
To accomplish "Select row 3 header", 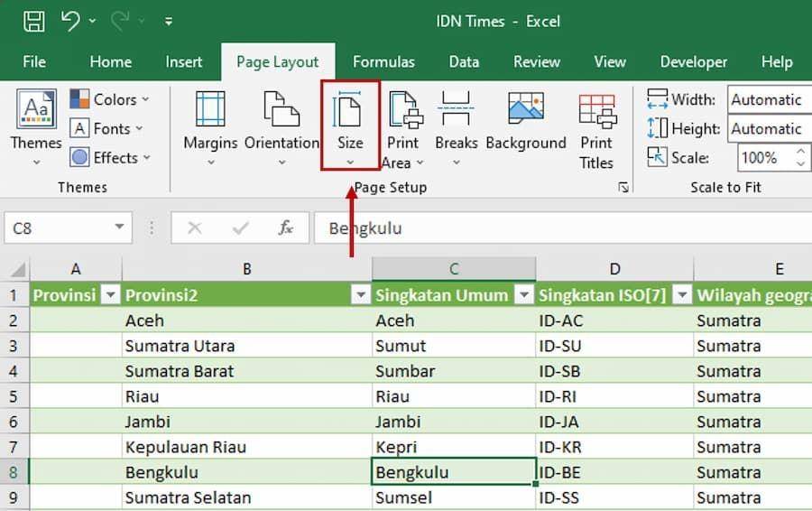I will pos(14,346).
